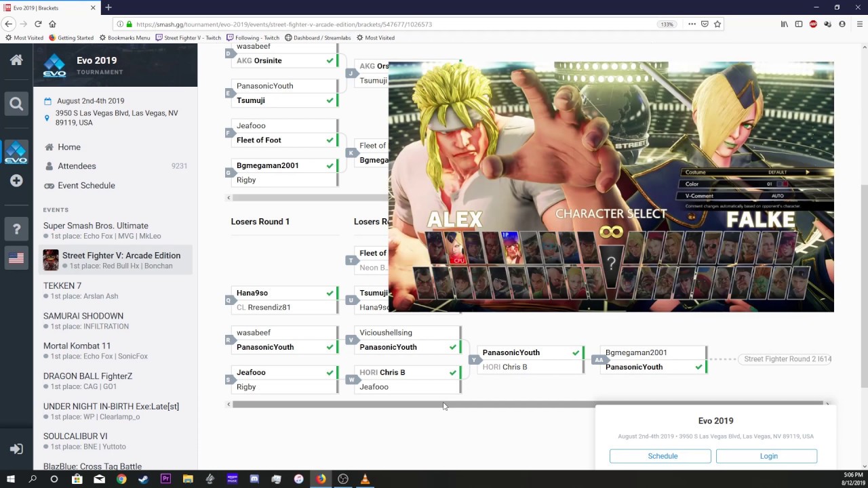
Task: Click Hana9so in Losers Round 1
Action: click(x=252, y=293)
